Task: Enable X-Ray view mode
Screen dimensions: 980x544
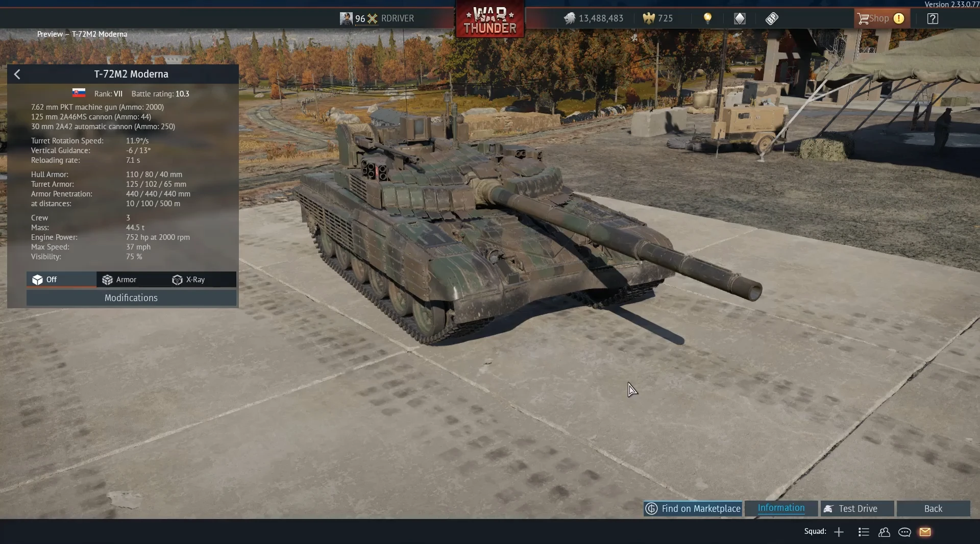Action: pyautogui.click(x=201, y=280)
